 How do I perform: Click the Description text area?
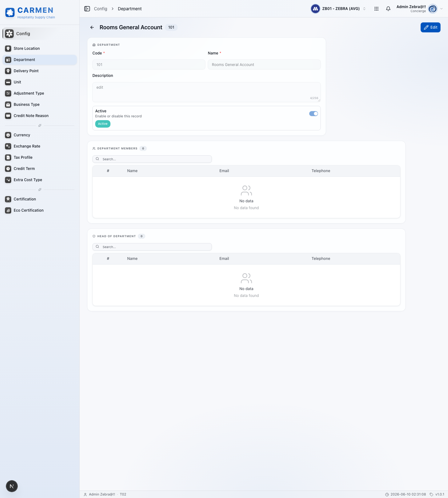207,92
